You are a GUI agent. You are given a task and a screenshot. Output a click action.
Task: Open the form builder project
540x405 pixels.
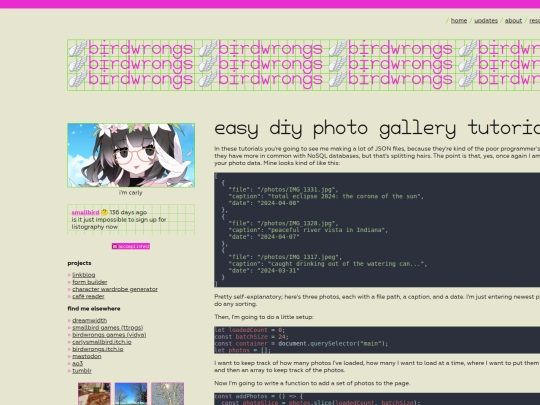pyautogui.click(x=90, y=282)
